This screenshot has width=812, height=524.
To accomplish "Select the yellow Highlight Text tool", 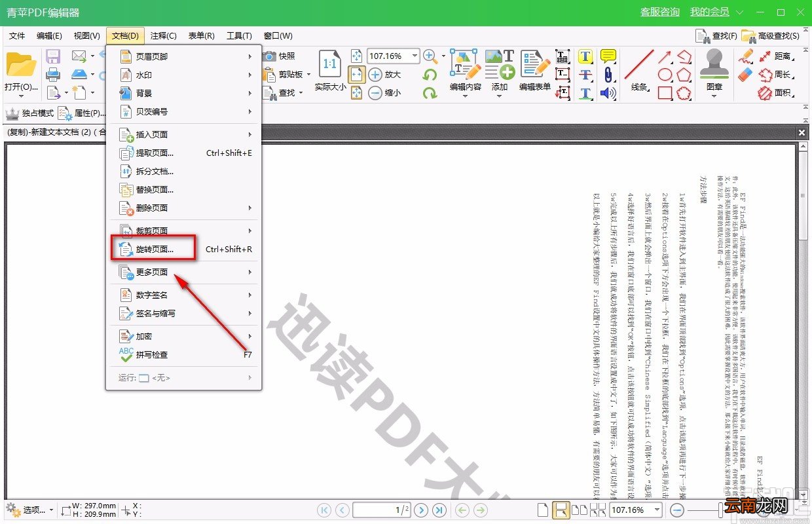I will 585,56.
